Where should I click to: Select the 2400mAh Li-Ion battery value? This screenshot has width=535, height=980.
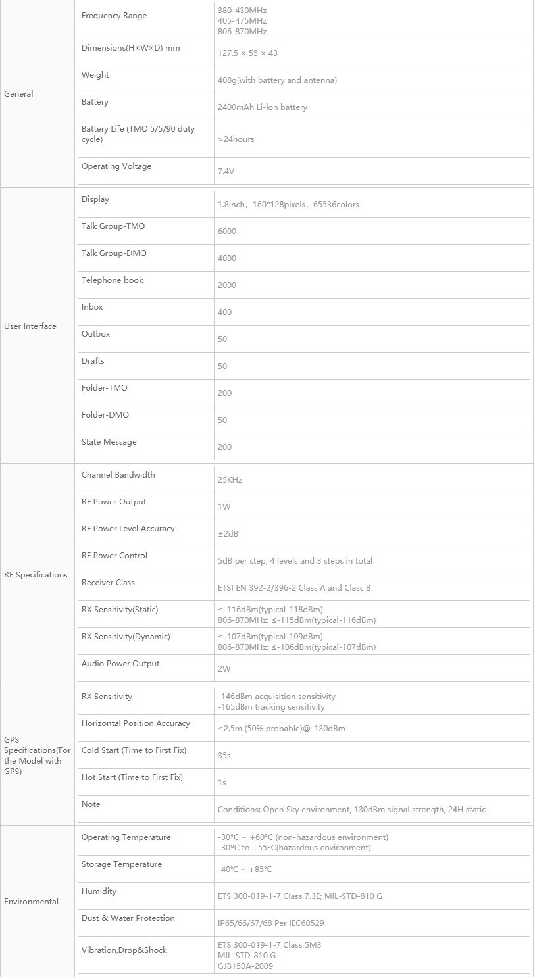pos(263,107)
